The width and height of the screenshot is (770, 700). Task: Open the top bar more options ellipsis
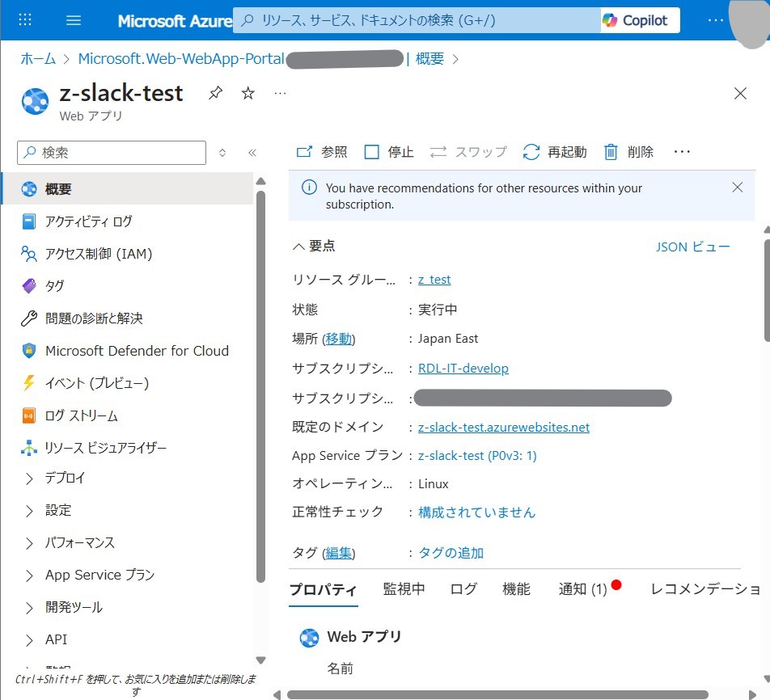point(716,20)
